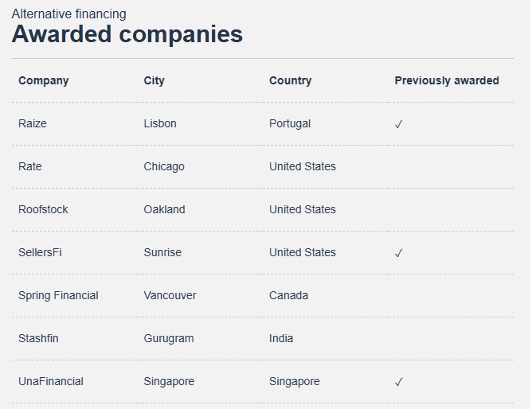Select the Roofstock company name
Screen dimensions: 532x409
[x=43, y=209]
